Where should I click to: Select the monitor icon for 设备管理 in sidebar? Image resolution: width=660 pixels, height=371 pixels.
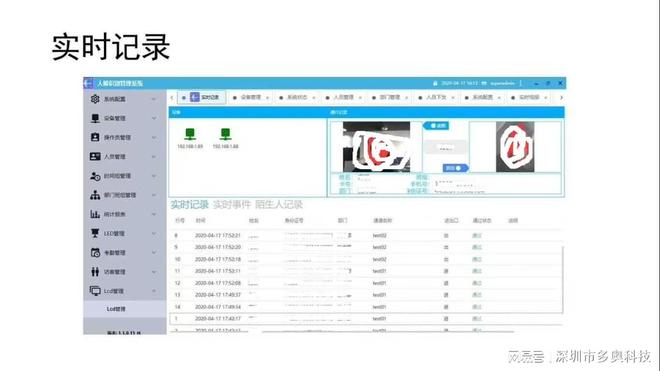[x=95, y=118]
